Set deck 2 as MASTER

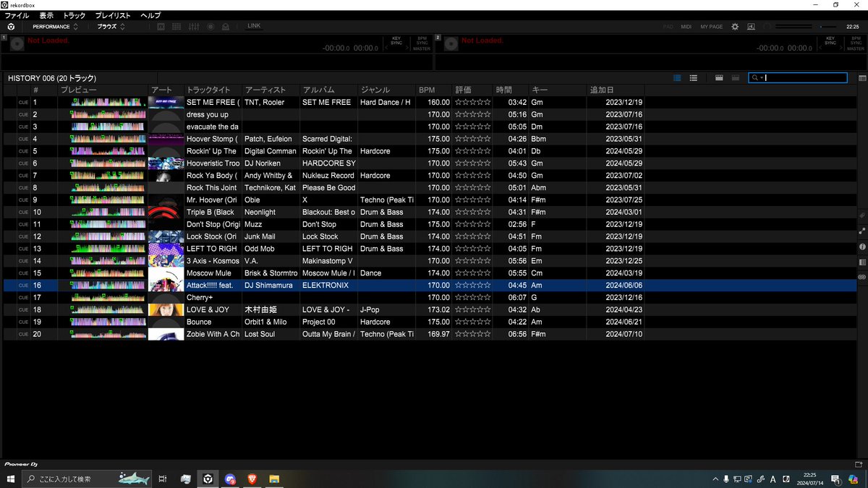pyautogui.click(x=856, y=48)
